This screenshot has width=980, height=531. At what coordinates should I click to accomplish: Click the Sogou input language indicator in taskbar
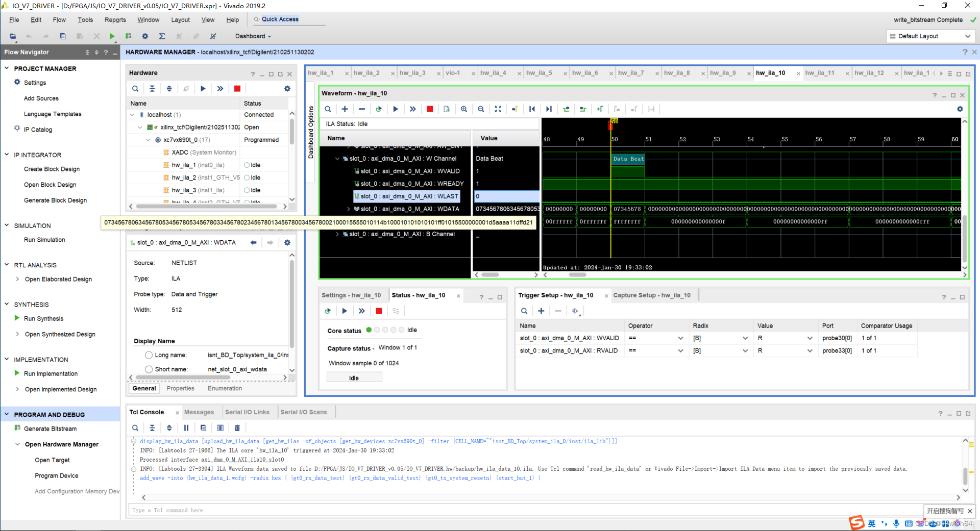tap(872, 523)
